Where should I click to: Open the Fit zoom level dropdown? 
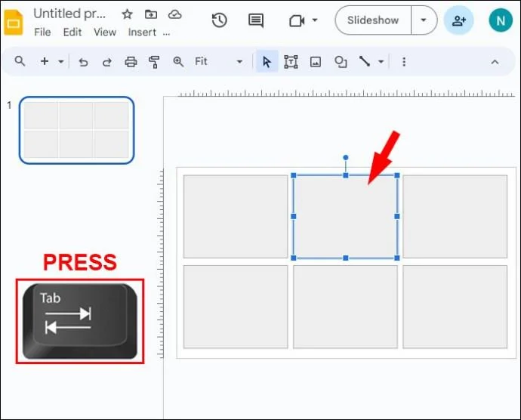[x=219, y=61]
